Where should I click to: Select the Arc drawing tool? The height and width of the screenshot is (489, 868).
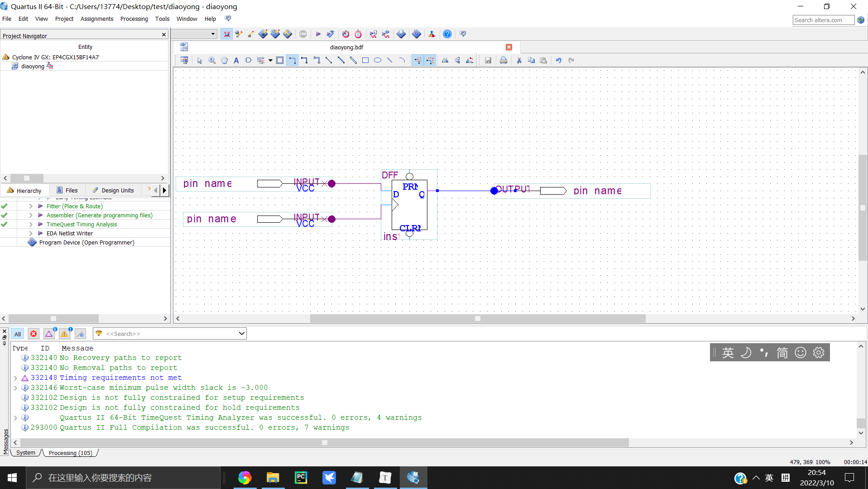click(402, 60)
